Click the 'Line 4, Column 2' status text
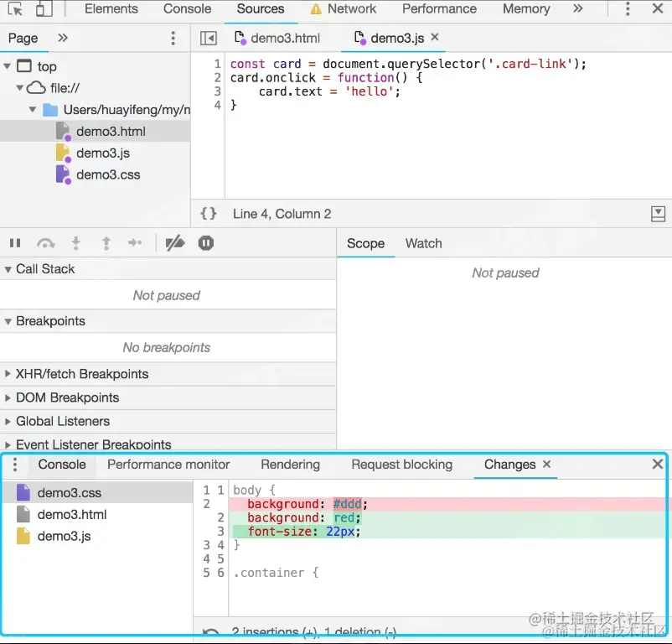This screenshot has height=644, width=672. pyautogui.click(x=282, y=214)
